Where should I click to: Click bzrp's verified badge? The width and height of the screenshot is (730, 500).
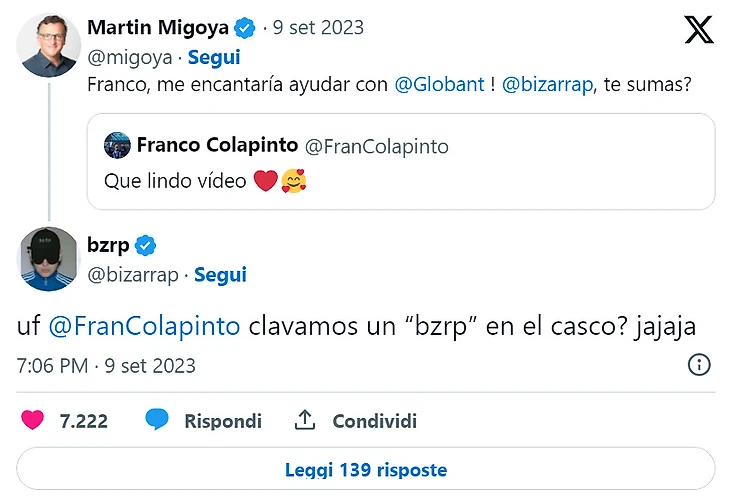[x=146, y=246]
